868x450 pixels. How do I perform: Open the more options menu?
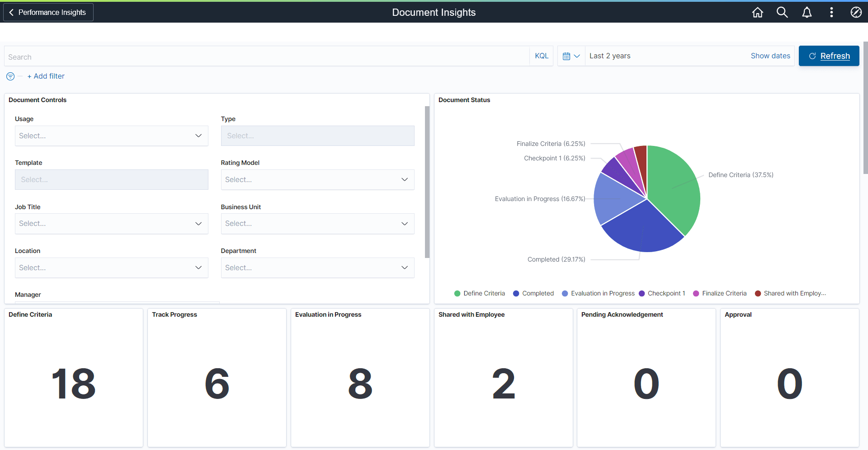(831, 12)
